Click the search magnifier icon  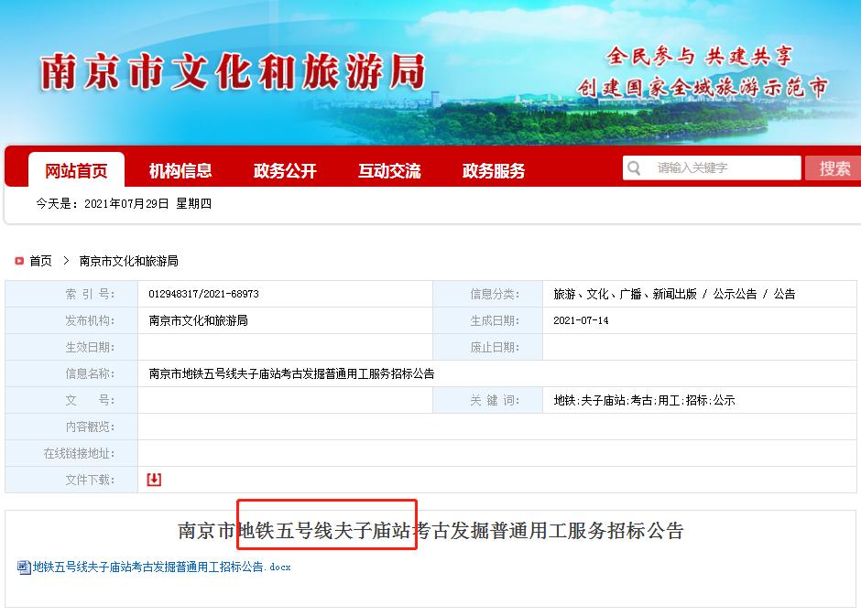click(x=633, y=168)
